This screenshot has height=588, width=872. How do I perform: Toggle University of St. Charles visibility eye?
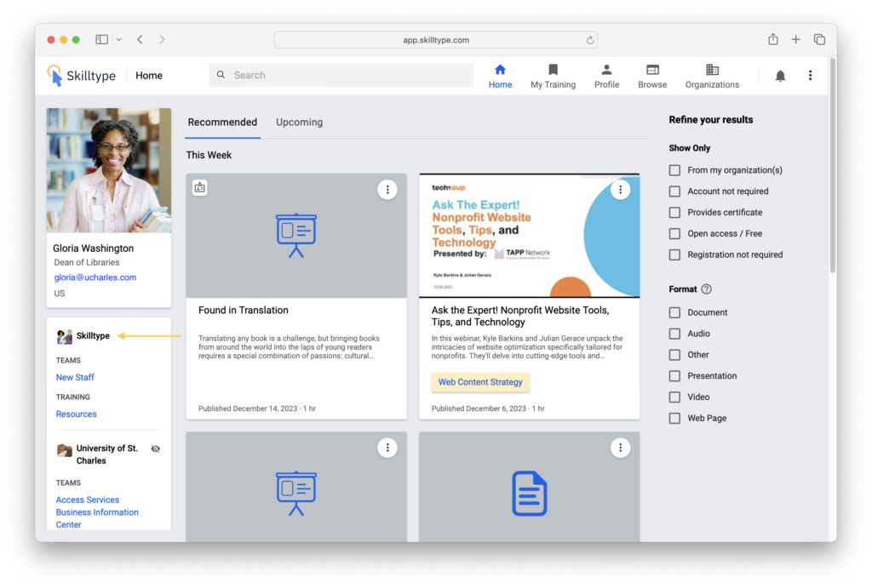(x=155, y=448)
